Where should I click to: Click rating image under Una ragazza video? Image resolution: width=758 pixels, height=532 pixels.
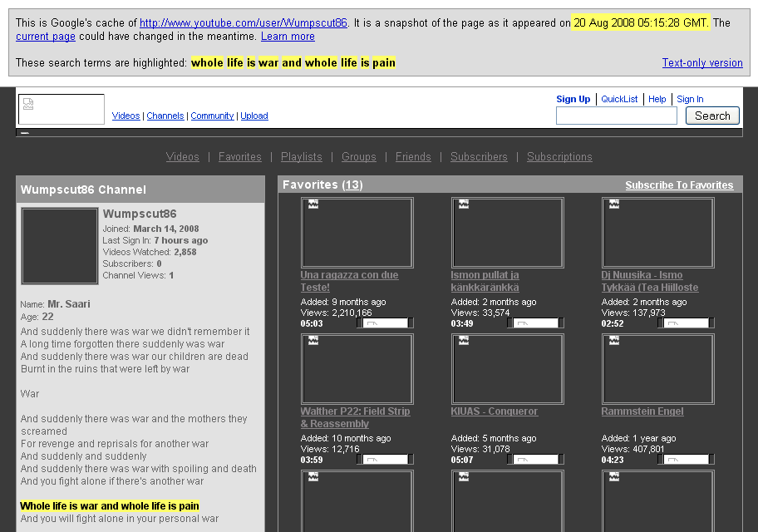coord(385,323)
